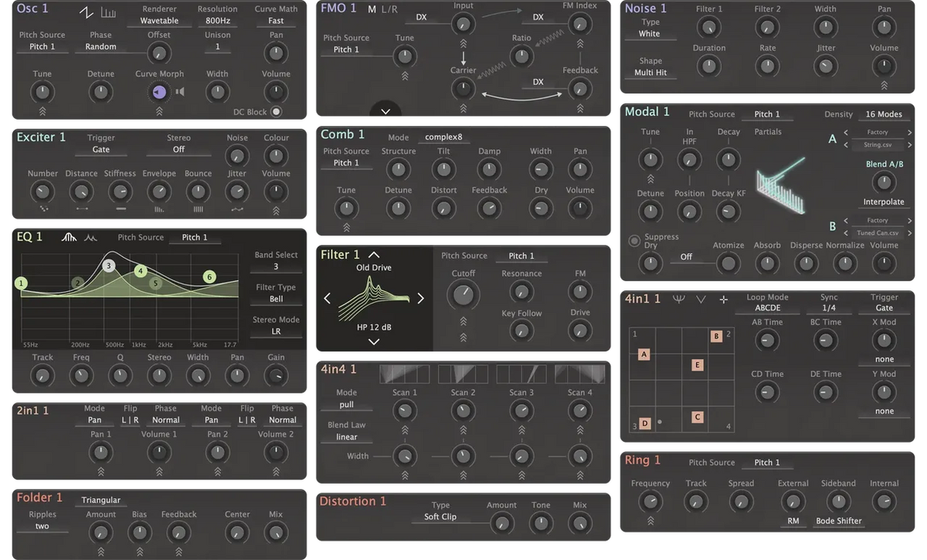The image size is (927, 560).
Task: Open the Renderer Wavetable dropdown
Action: [159, 21]
